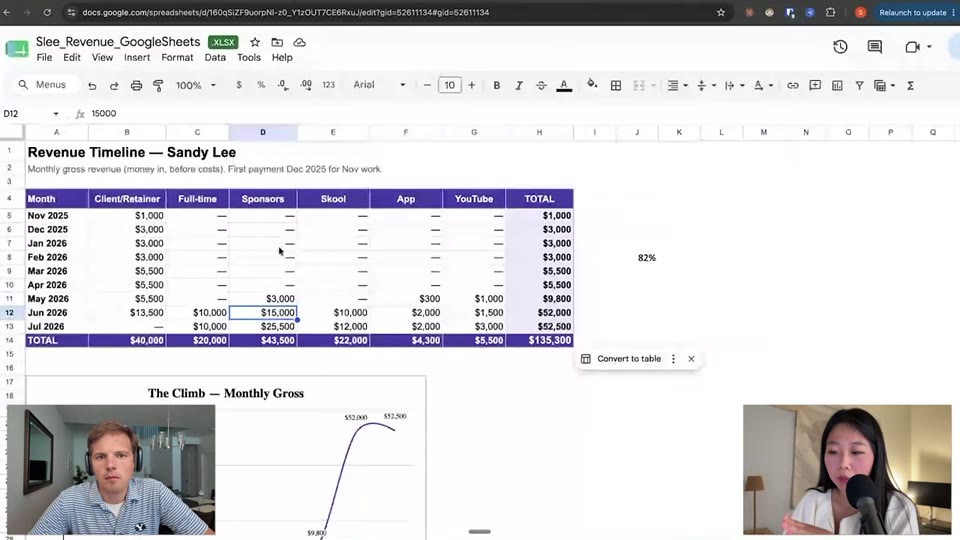The width and height of the screenshot is (960, 540).
Task: Click the Undo arrow icon
Action: pos(92,86)
